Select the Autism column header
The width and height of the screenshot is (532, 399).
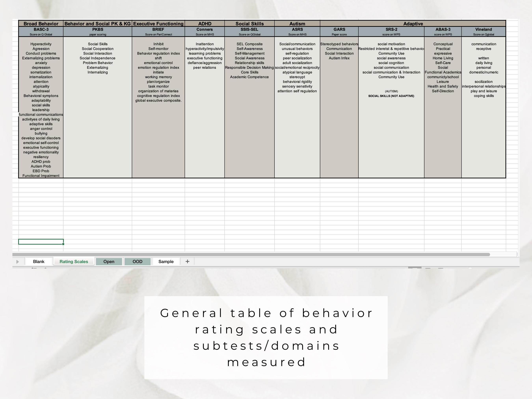[297, 24]
